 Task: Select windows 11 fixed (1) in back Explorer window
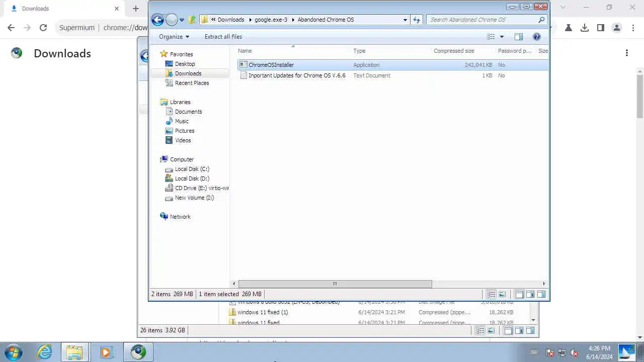click(x=263, y=312)
